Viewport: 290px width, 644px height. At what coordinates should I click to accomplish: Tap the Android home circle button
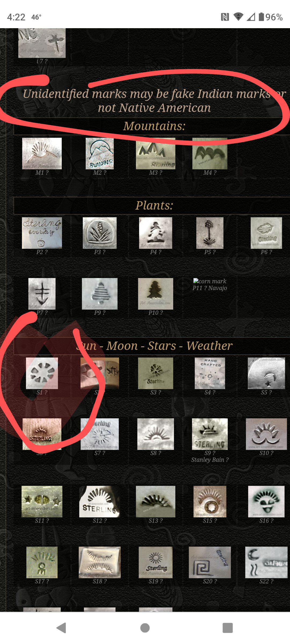145,628
